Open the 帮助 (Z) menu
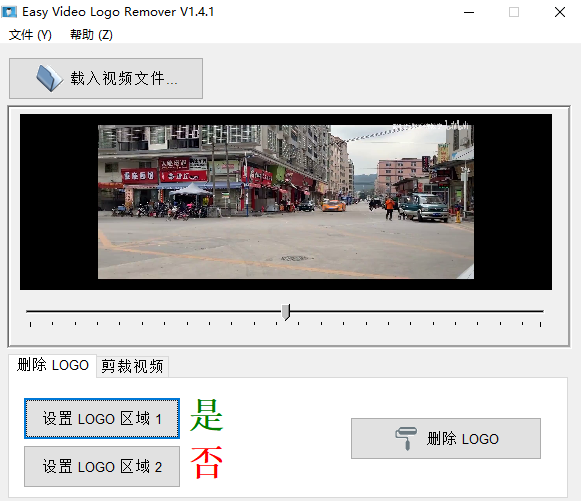The image size is (581, 501). pos(91,35)
